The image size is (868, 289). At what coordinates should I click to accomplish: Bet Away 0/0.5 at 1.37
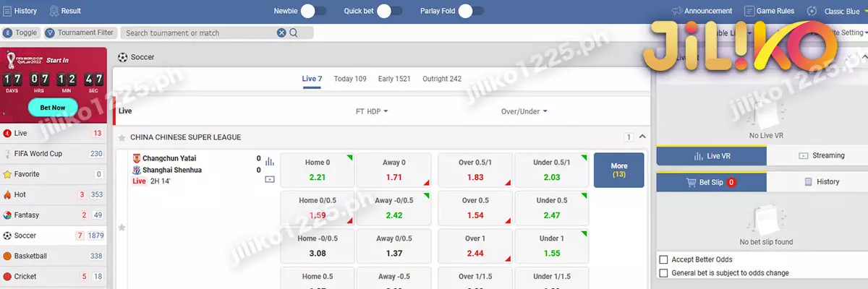click(394, 246)
